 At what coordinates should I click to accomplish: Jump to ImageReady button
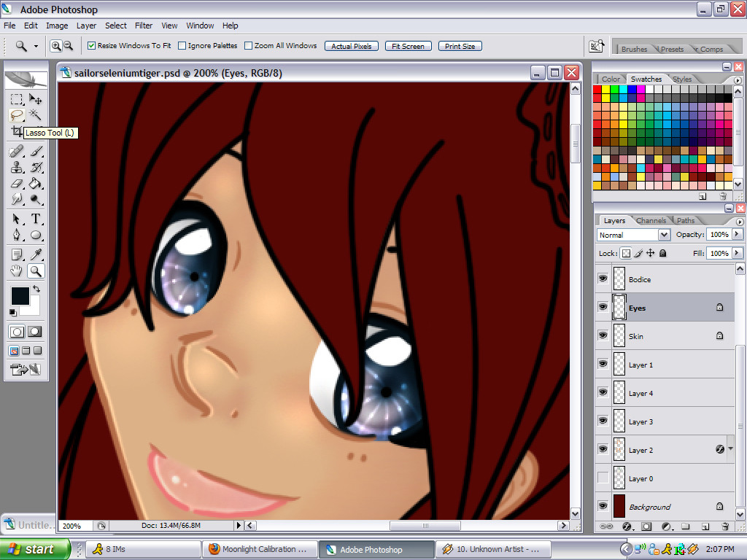[x=26, y=369]
